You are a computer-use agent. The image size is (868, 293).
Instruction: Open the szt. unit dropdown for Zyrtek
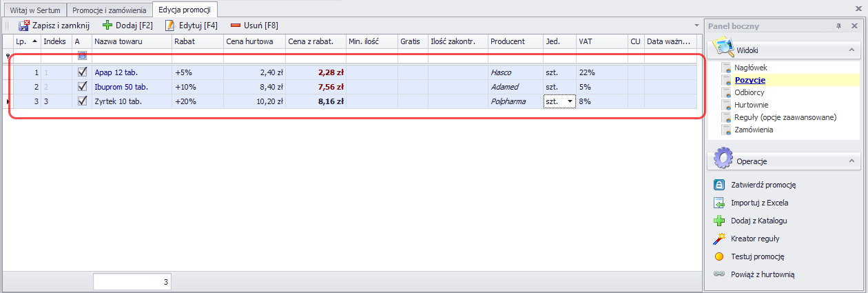point(569,101)
